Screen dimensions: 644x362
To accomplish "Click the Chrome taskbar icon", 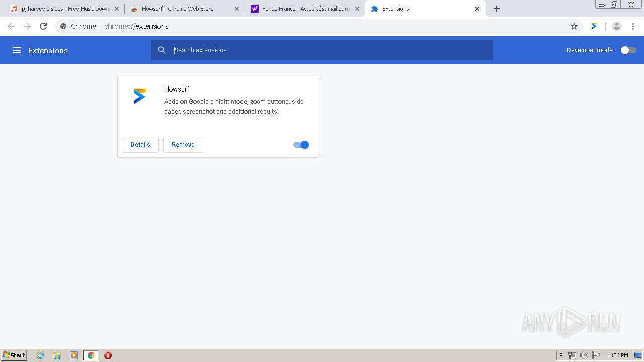I will [x=91, y=355].
